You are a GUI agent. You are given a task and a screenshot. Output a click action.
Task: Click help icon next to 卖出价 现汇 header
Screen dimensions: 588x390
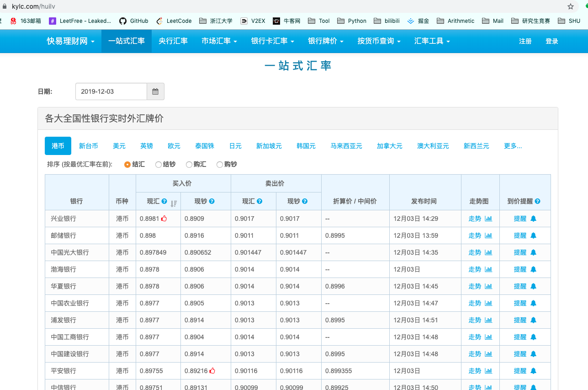click(x=260, y=201)
